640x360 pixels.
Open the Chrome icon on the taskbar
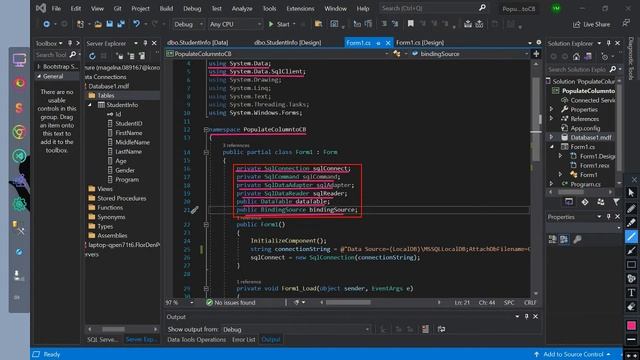tap(19, 132)
